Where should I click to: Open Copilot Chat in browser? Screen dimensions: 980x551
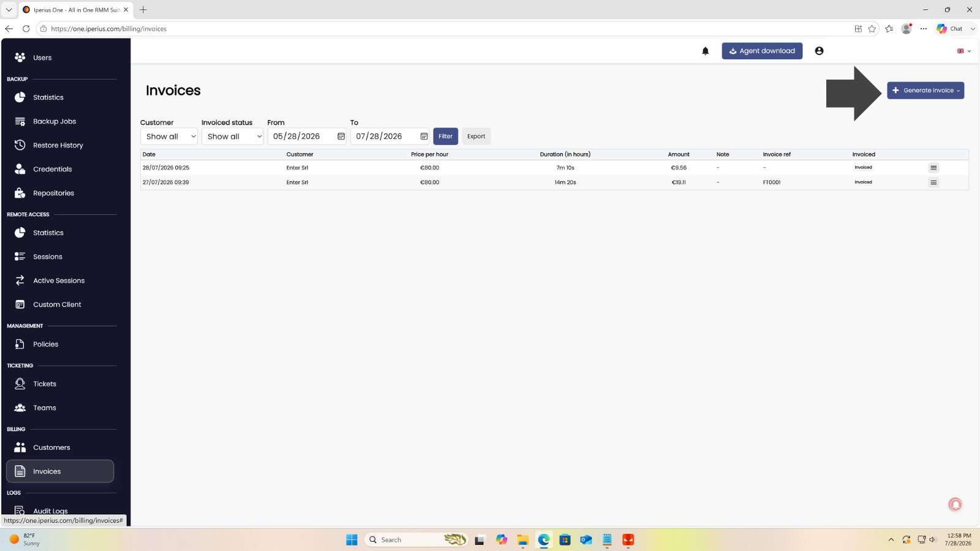click(950, 29)
